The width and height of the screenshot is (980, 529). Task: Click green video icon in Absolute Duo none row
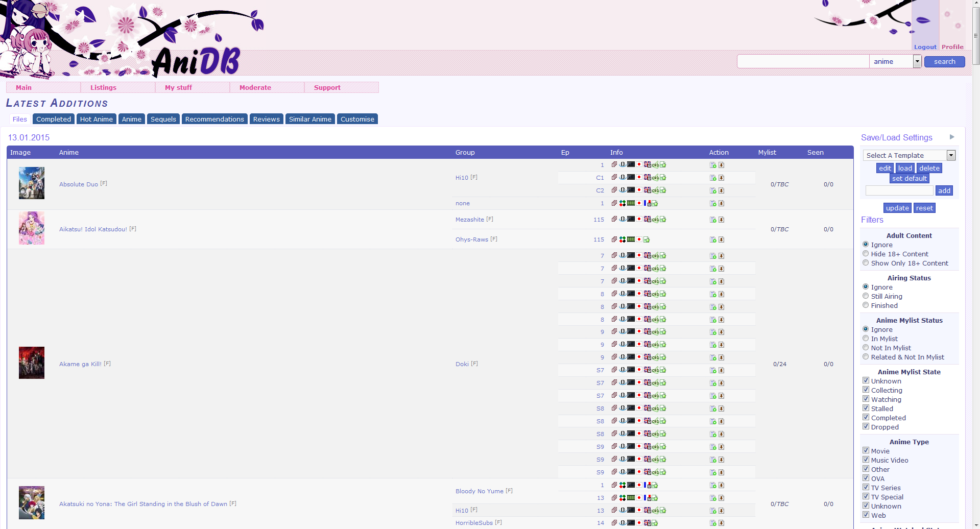pos(631,203)
